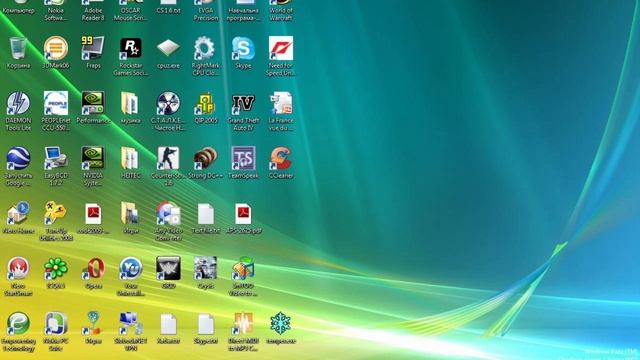Open the NVIDIA Performance shortcut
640x360 pixels.
point(93,103)
